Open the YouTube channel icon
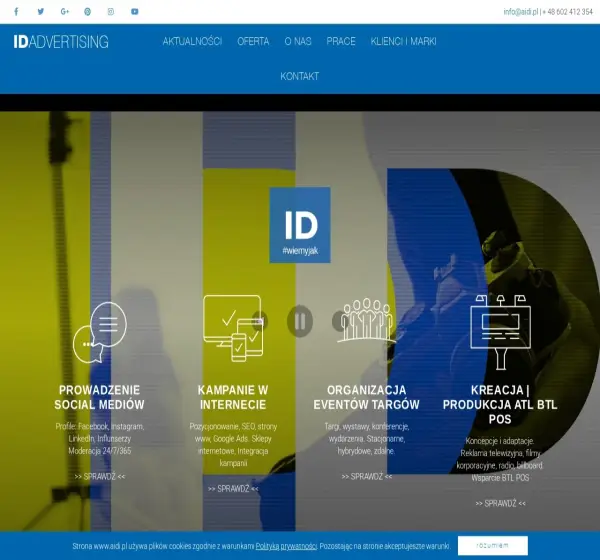 (x=135, y=11)
